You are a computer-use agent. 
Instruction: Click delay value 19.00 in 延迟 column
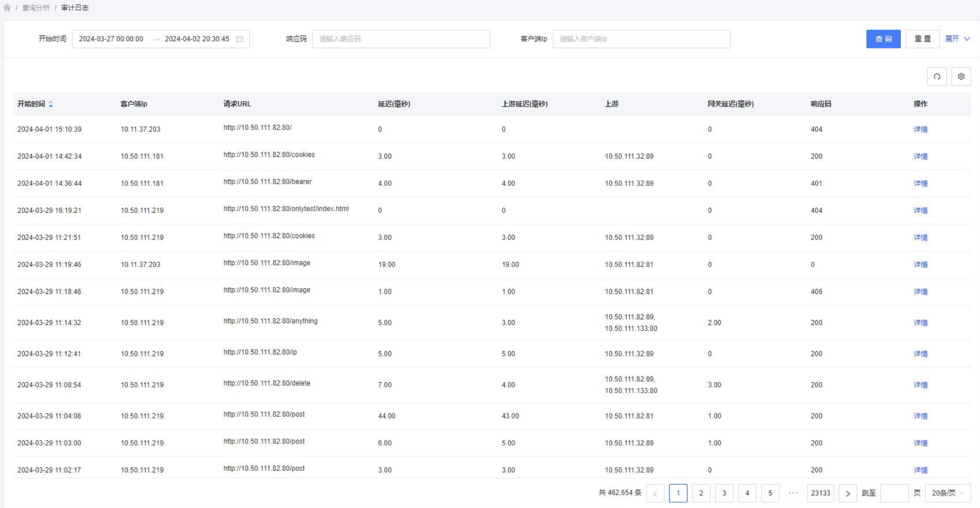(387, 265)
